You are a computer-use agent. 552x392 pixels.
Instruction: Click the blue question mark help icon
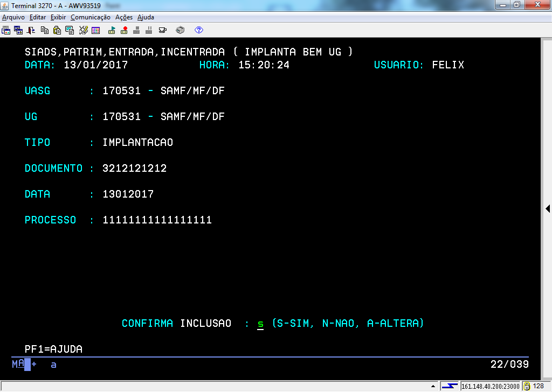click(x=199, y=30)
